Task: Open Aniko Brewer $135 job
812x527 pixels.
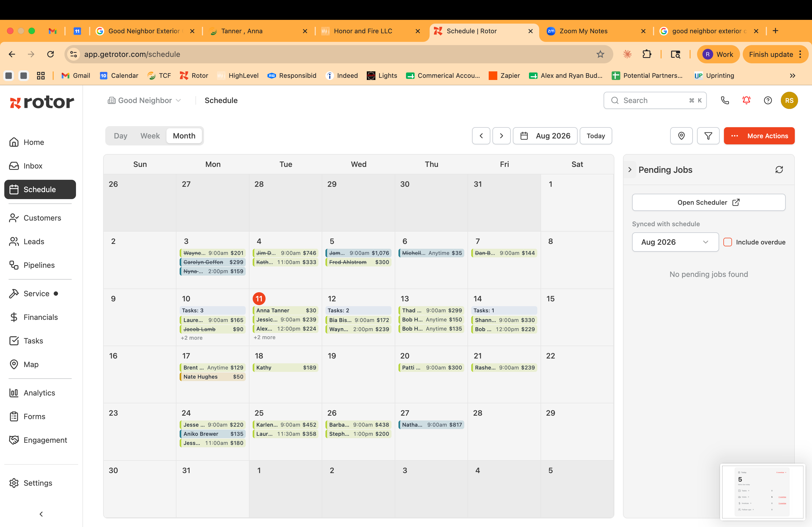Action: click(212, 434)
